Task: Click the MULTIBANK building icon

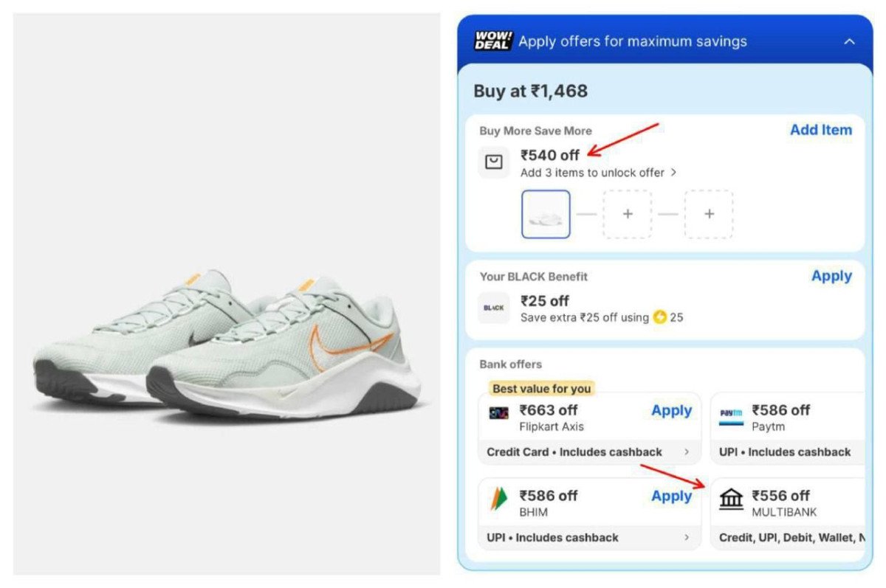Action: click(731, 500)
